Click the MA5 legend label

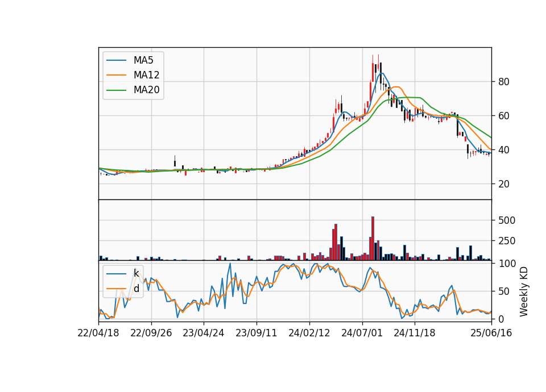[x=143, y=60]
